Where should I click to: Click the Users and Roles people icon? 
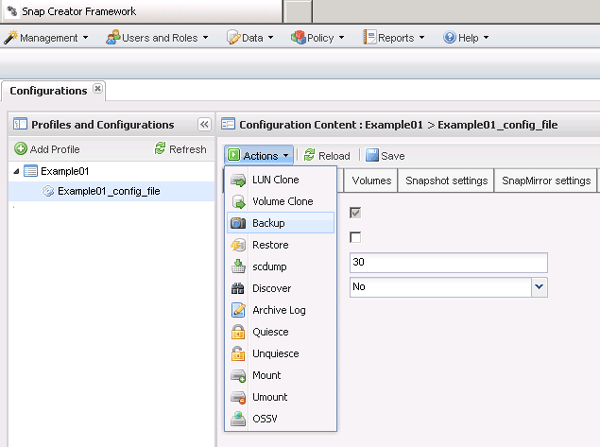pyautogui.click(x=113, y=38)
